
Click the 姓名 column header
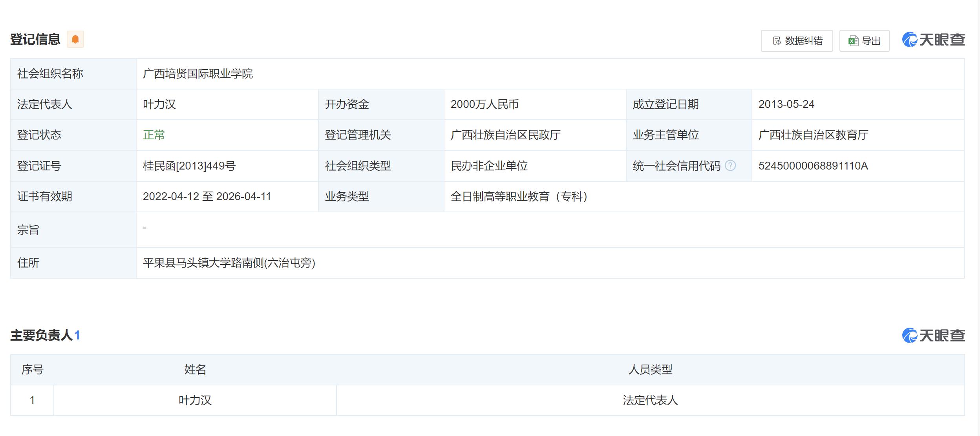195,370
